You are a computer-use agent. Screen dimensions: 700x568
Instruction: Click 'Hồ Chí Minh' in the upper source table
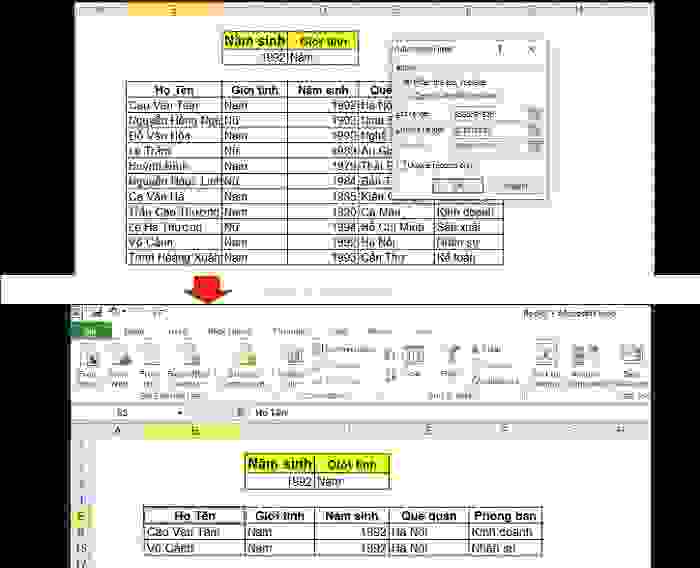[392, 227]
